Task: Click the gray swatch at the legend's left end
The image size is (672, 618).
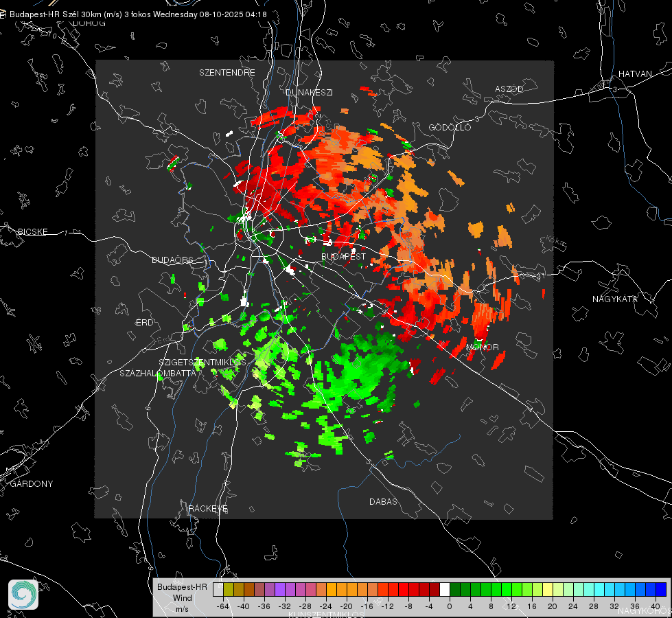Action: (x=218, y=590)
